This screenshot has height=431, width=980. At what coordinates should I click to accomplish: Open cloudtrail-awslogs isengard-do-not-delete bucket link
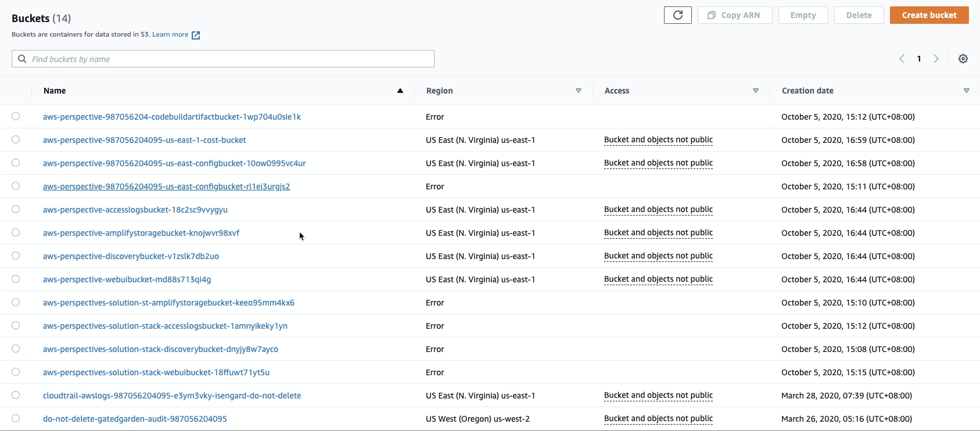(x=172, y=396)
